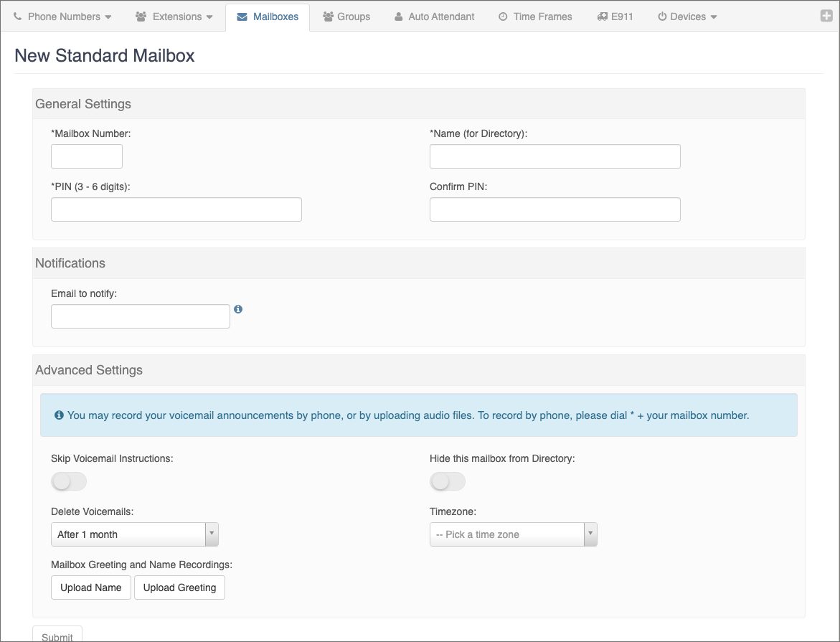Click into the Confirm PIN field
The image size is (840, 642).
coord(555,209)
